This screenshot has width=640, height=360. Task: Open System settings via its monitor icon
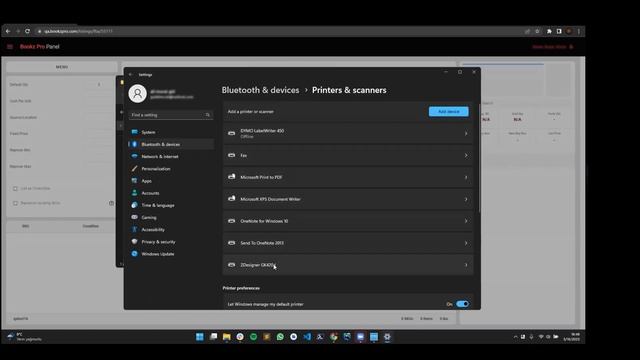134,132
